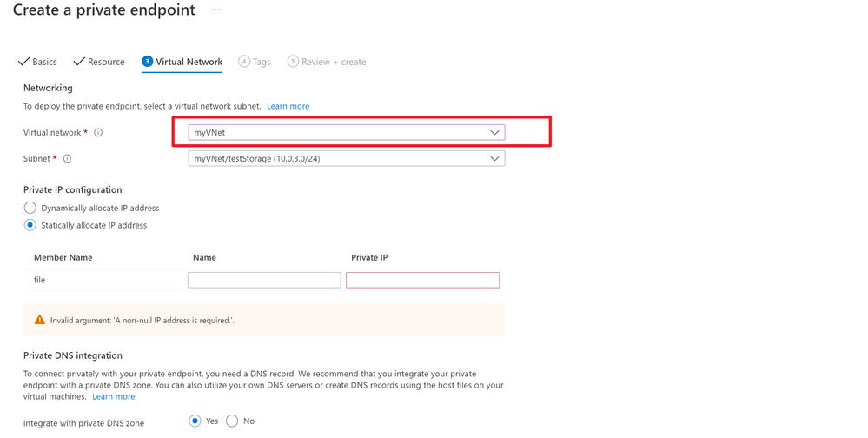Click the ellipsis icon beside the page title
Image resolution: width=868 pixels, height=438 pixels.
216,10
